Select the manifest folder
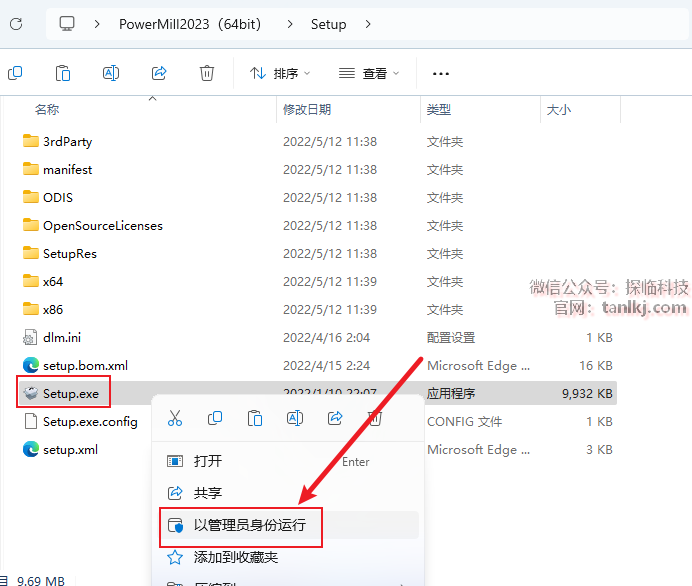Screen dimensions: 692x586 68,170
